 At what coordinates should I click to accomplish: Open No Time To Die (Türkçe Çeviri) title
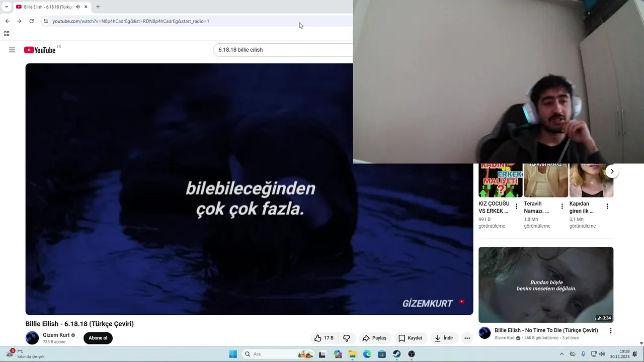click(546, 330)
